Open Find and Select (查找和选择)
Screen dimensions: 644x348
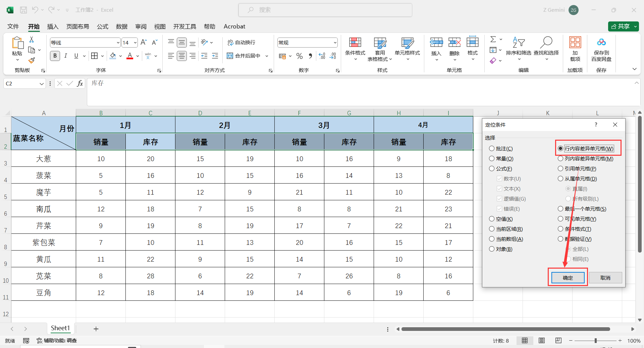546,49
